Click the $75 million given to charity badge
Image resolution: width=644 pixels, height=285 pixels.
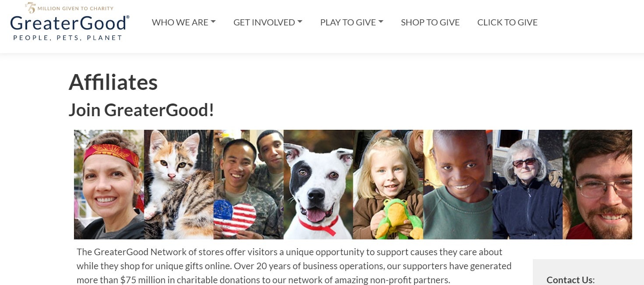point(69,8)
